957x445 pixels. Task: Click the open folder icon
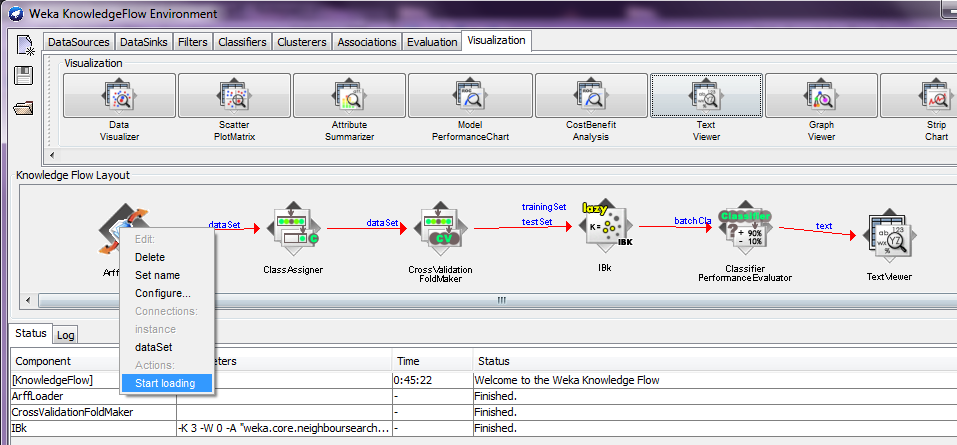click(24, 108)
